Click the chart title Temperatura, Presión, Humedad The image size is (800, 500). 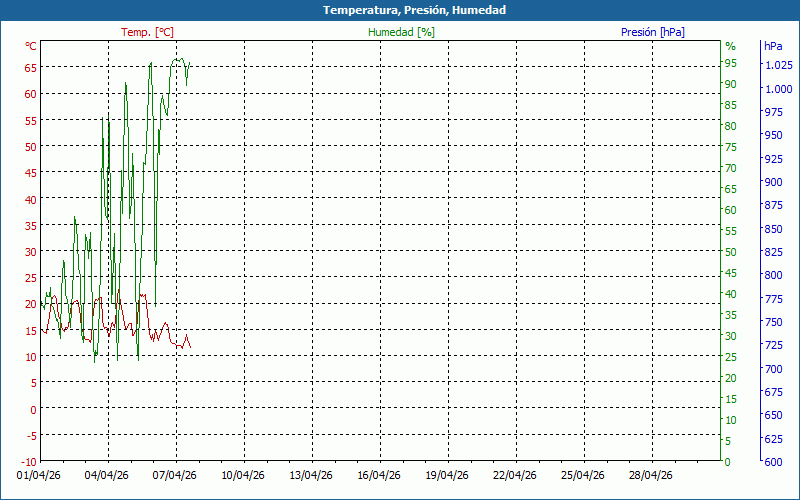[x=400, y=10]
